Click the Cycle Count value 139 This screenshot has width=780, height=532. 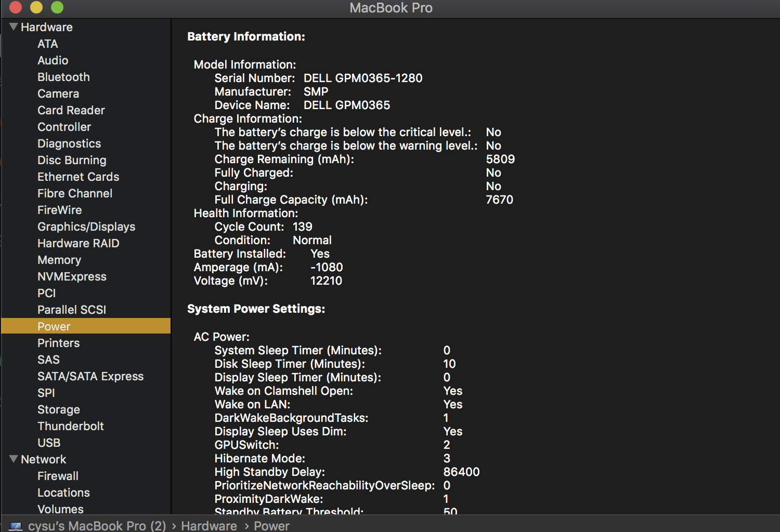(303, 227)
